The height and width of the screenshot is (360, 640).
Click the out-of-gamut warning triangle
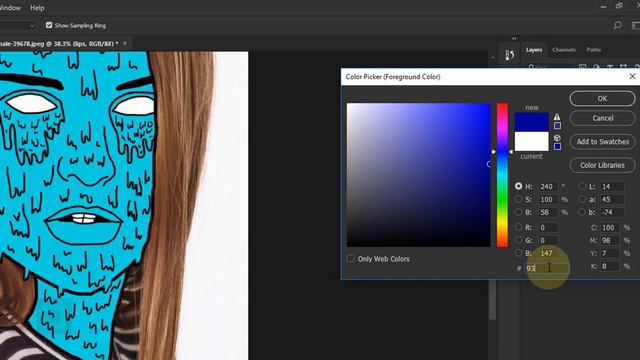557,117
